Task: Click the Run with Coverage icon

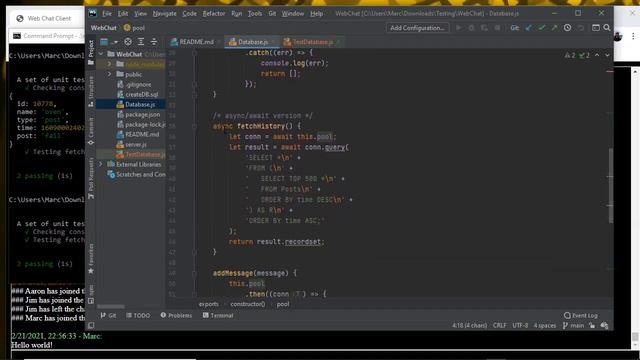Action: 484,28
